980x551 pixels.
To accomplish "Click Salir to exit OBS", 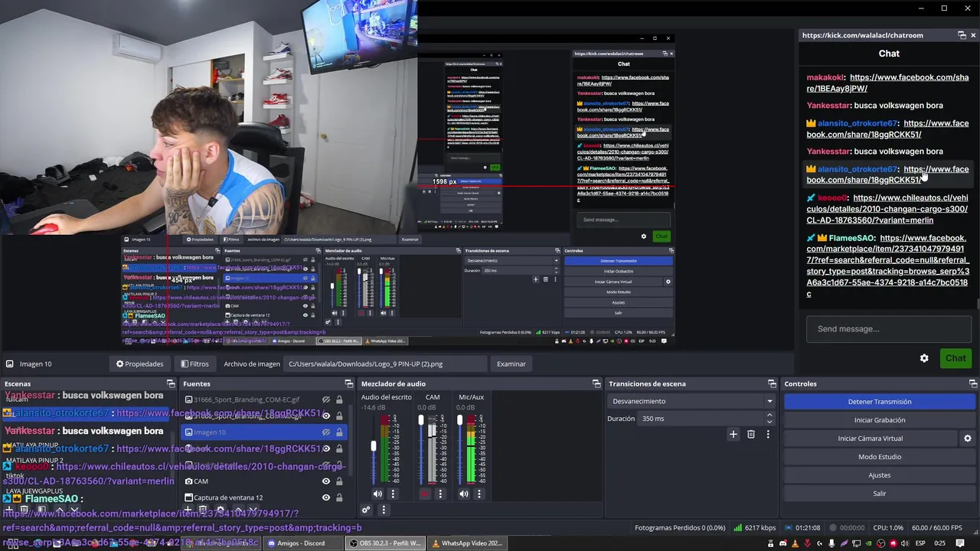I will (880, 494).
